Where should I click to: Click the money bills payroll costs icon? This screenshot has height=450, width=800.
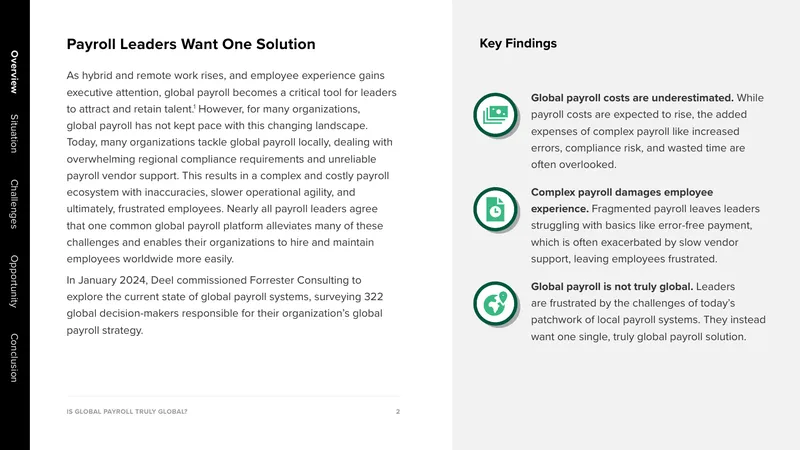[495, 115]
